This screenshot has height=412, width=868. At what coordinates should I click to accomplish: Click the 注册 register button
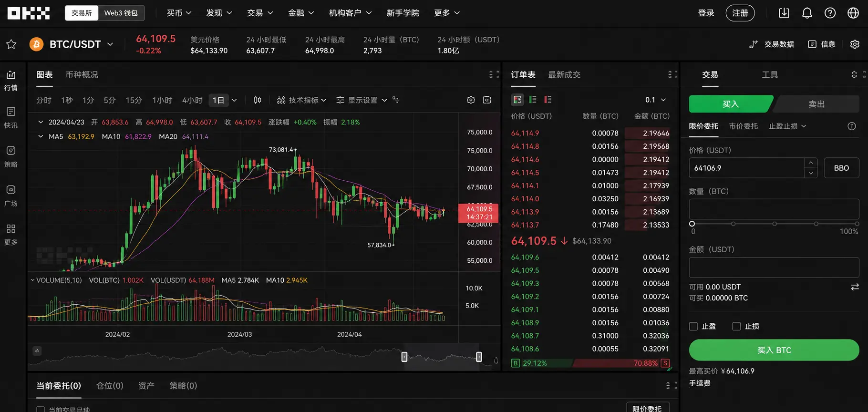point(740,13)
